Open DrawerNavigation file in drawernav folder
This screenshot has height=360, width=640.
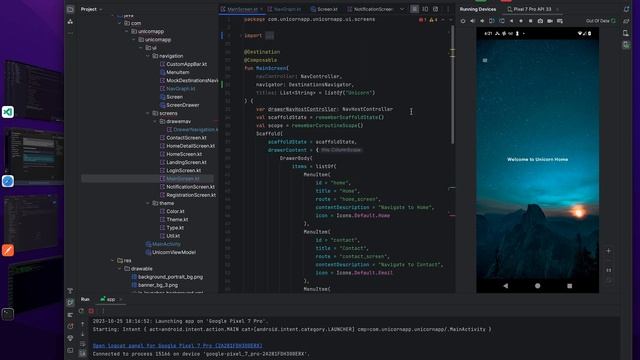click(192, 129)
